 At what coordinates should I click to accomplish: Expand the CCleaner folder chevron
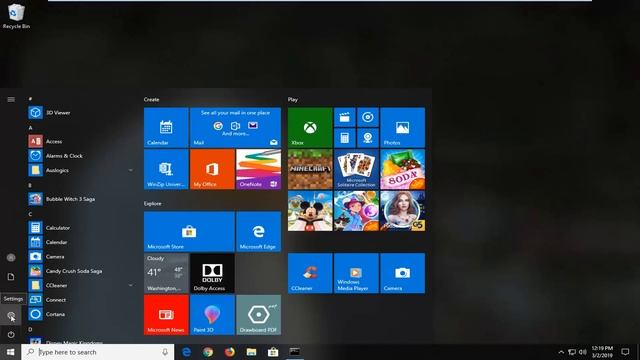tap(130, 285)
